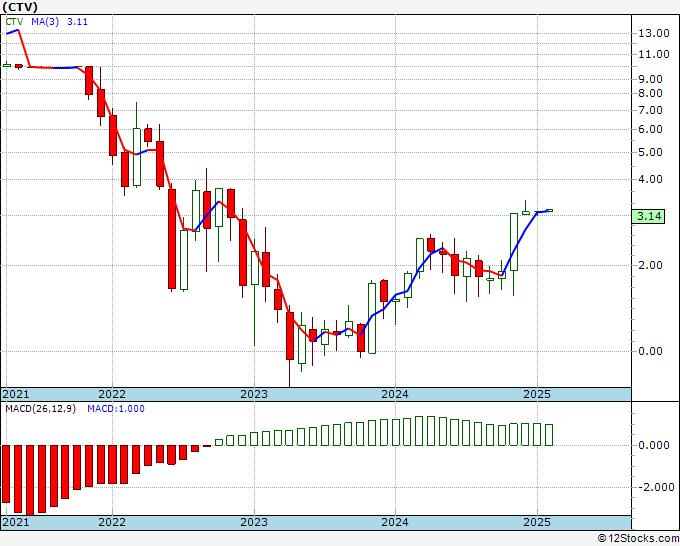Click the 5.00 price axis label
680x546 pixels.
[x=650, y=152]
